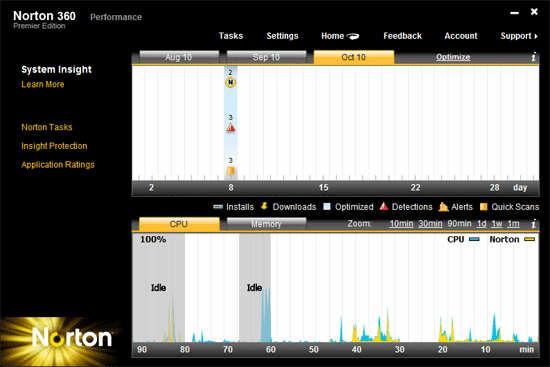
Task: Expand the Support menu
Action: [519, 36]
